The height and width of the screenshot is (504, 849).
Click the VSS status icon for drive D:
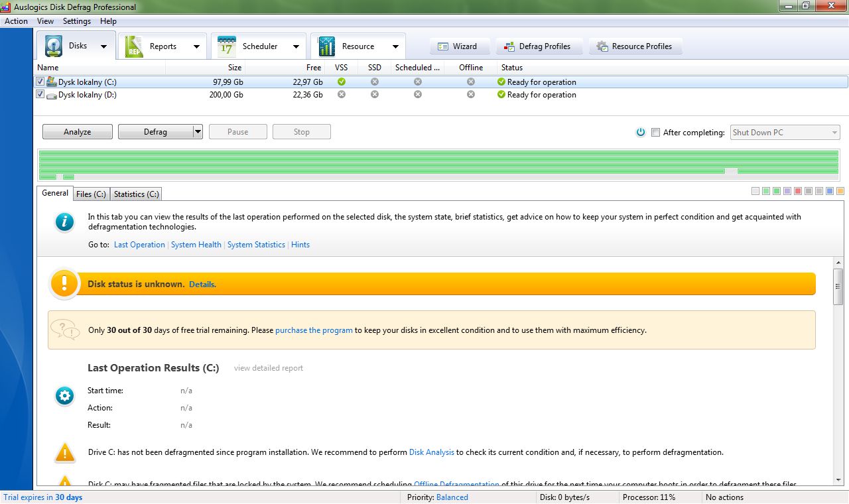342,94
